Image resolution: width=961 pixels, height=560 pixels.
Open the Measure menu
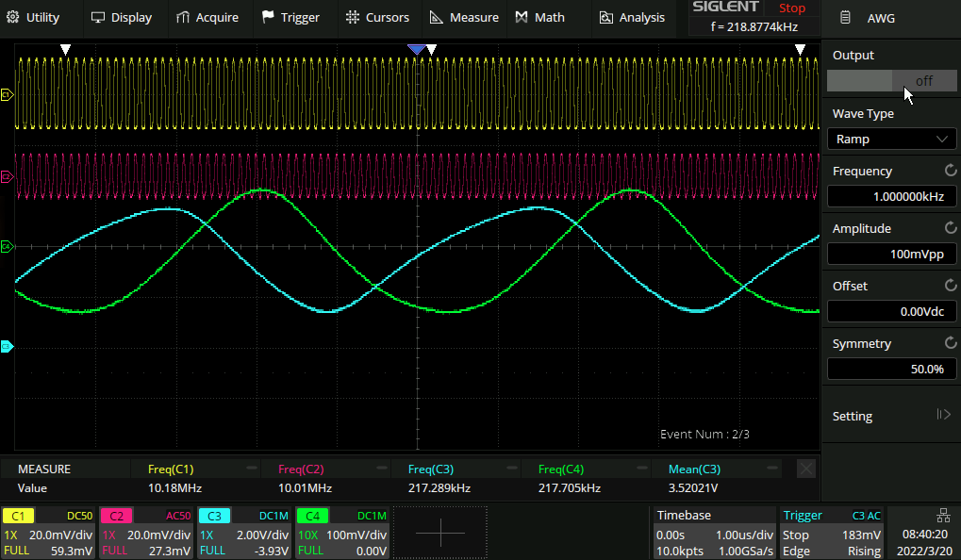pos(463,17)
